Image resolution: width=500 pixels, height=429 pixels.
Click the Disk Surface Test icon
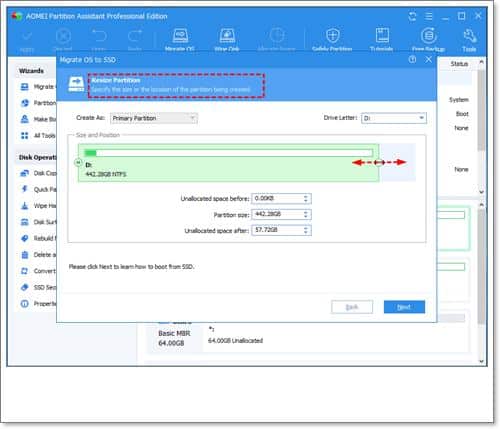[25, 222]
